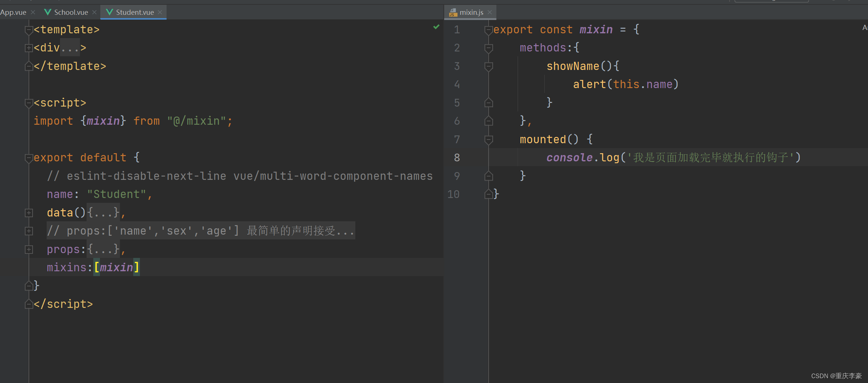This screenshot has height=383, width=868.
Task: Click 'this.name' expression in mixin.js
Action: coord(643,84)
